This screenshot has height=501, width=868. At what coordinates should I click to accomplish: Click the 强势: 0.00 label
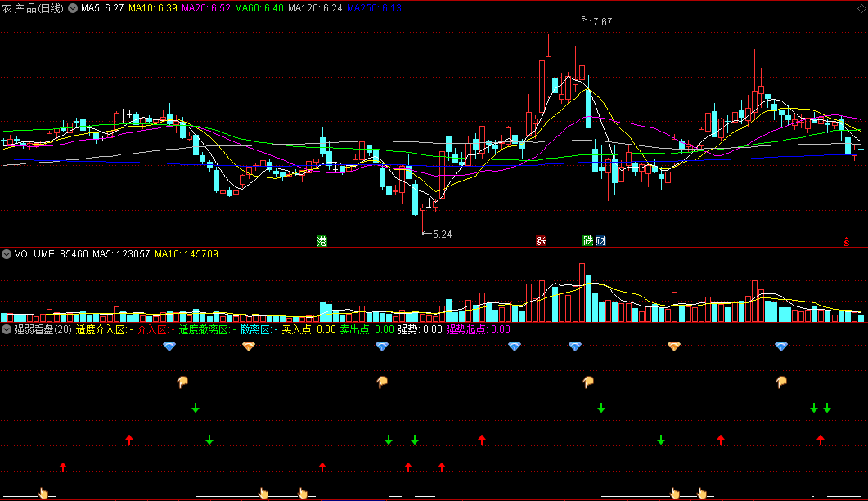tap(421, 329)
